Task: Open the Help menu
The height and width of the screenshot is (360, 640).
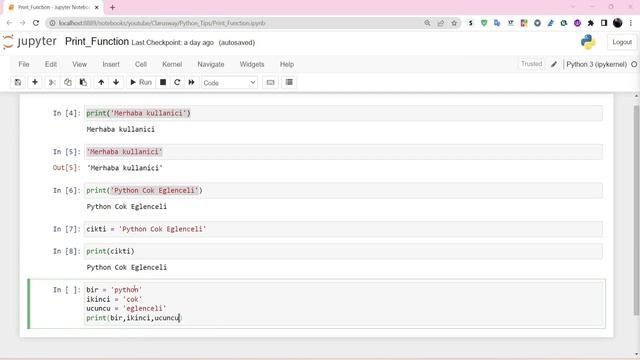Action: (287, 64)
